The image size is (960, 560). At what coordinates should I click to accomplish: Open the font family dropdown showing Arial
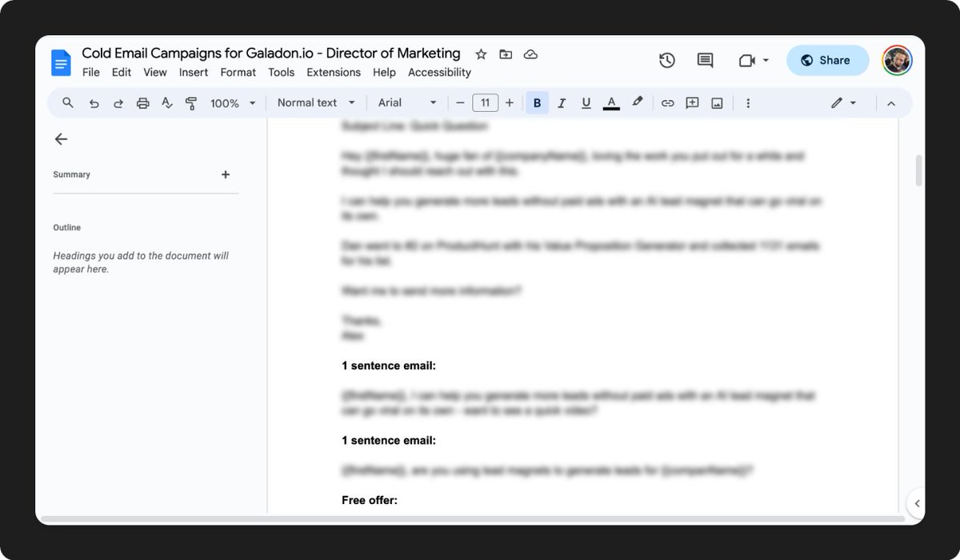click(x=406, y=102)
